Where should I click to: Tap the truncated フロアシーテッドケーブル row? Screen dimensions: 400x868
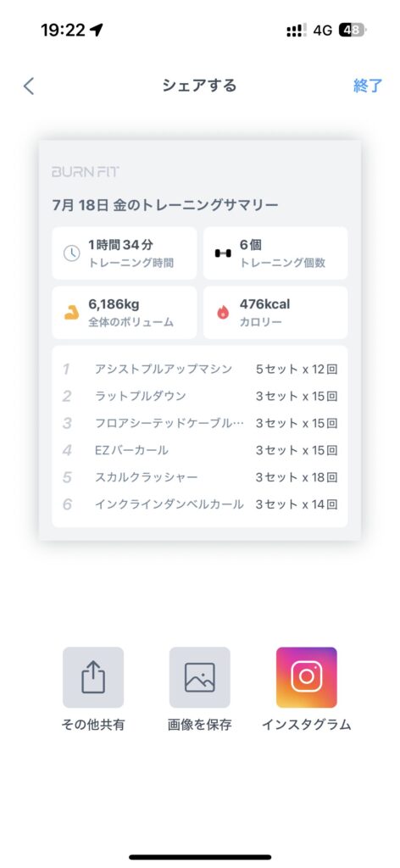click(x=200, y=424)
